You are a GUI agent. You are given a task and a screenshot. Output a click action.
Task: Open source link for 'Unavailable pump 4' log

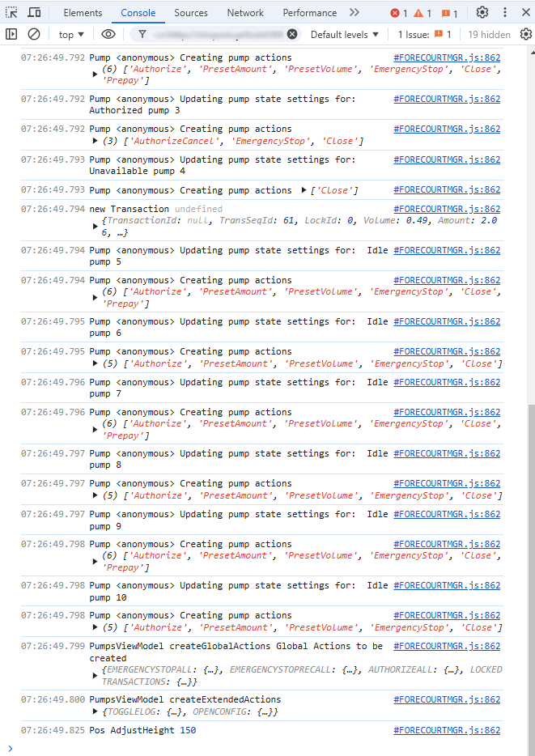coord(447,159)
